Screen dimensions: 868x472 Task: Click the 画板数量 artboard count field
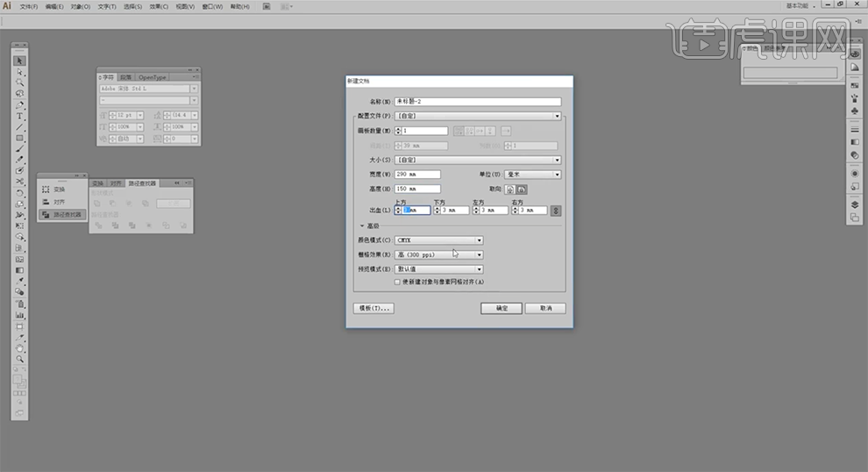[424, 131]
